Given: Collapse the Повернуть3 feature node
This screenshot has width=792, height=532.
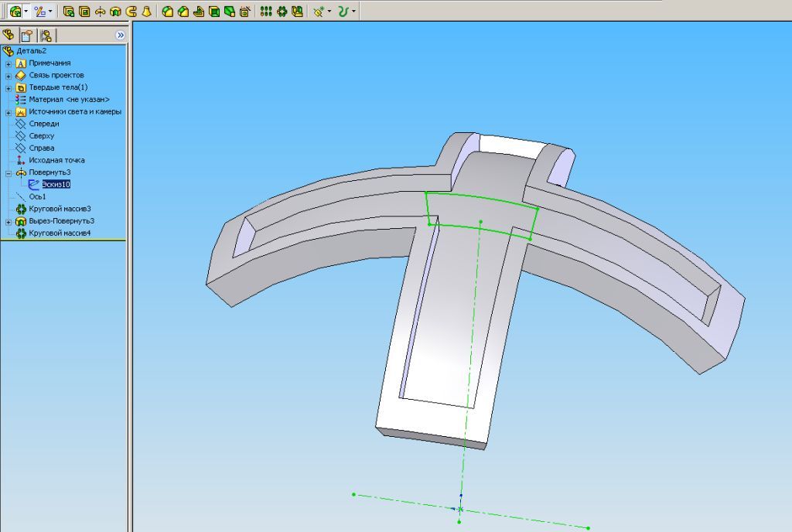Looking at the screenshot, I should pos(9,172).
